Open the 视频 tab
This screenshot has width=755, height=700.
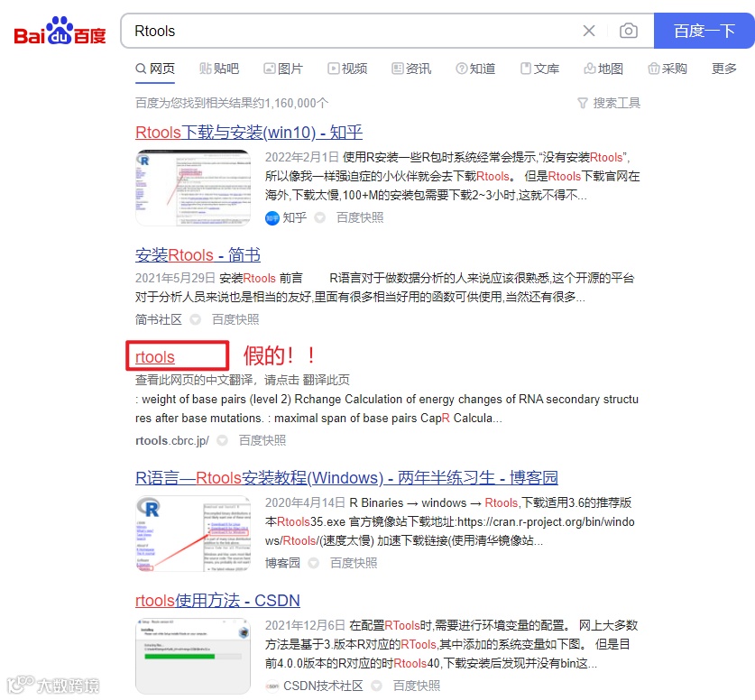click(347, 69)
